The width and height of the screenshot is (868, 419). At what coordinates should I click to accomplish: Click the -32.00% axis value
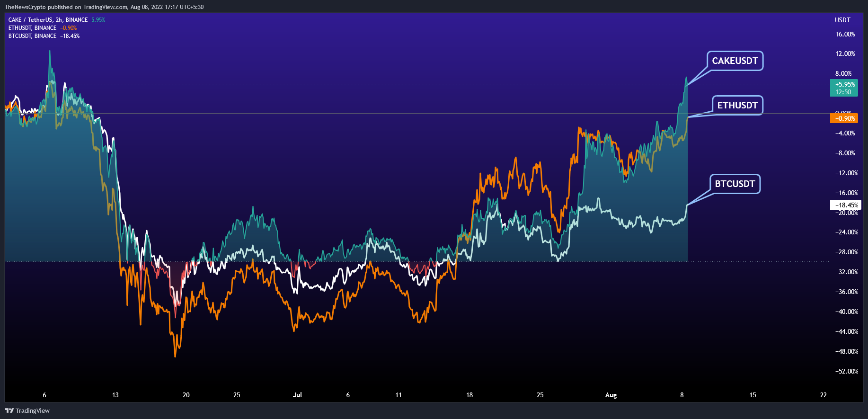[x=847, y=272]
